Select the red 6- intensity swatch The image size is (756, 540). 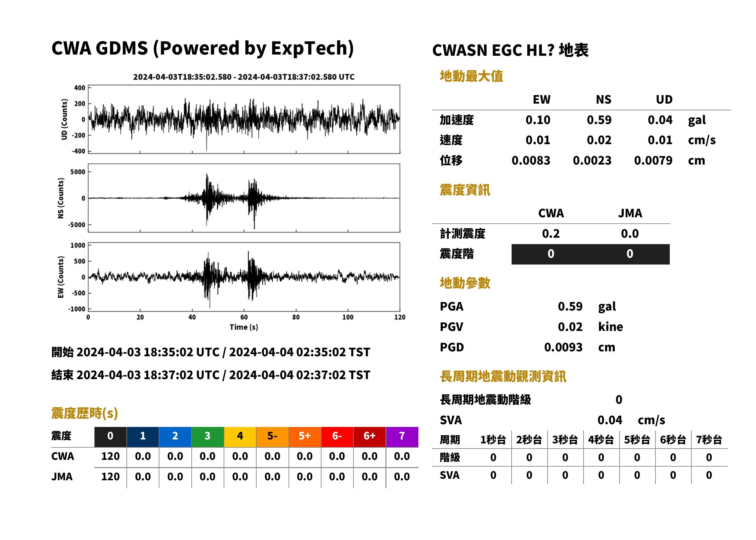click(337, 437)
